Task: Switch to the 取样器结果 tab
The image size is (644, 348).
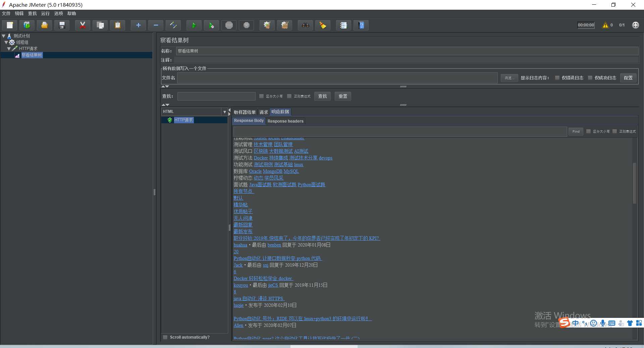Action: [x=245, y=112]
